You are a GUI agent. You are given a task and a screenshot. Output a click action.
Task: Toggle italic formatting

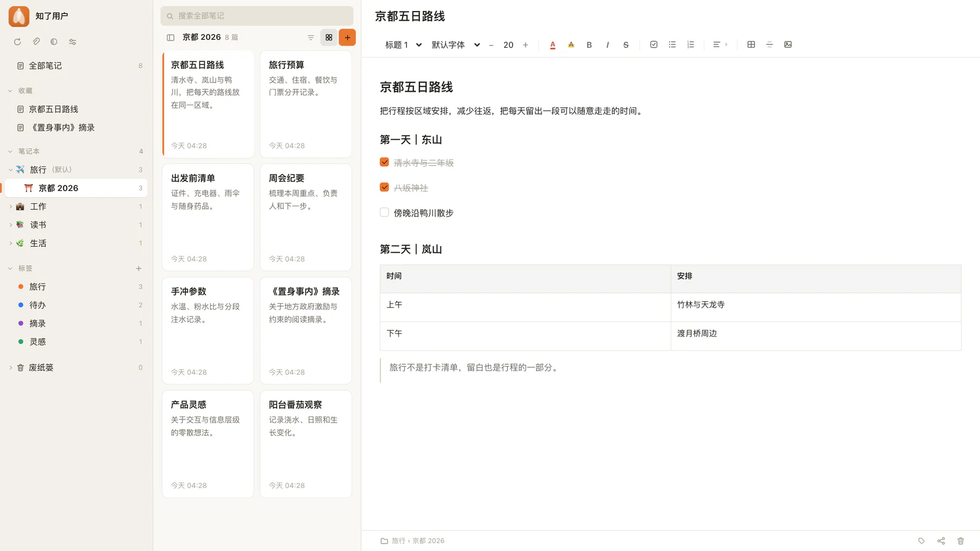[x=608, y=45]
